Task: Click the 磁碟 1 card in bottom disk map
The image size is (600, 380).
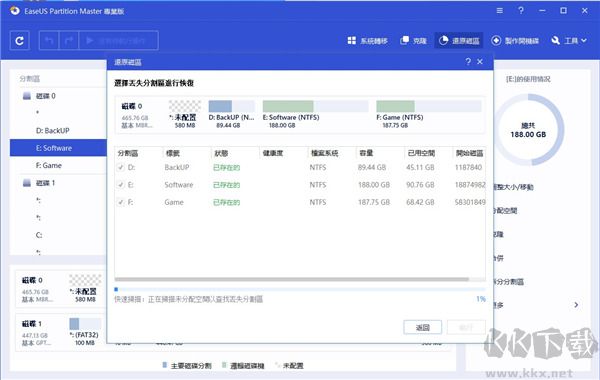Action: pos(38,333)
